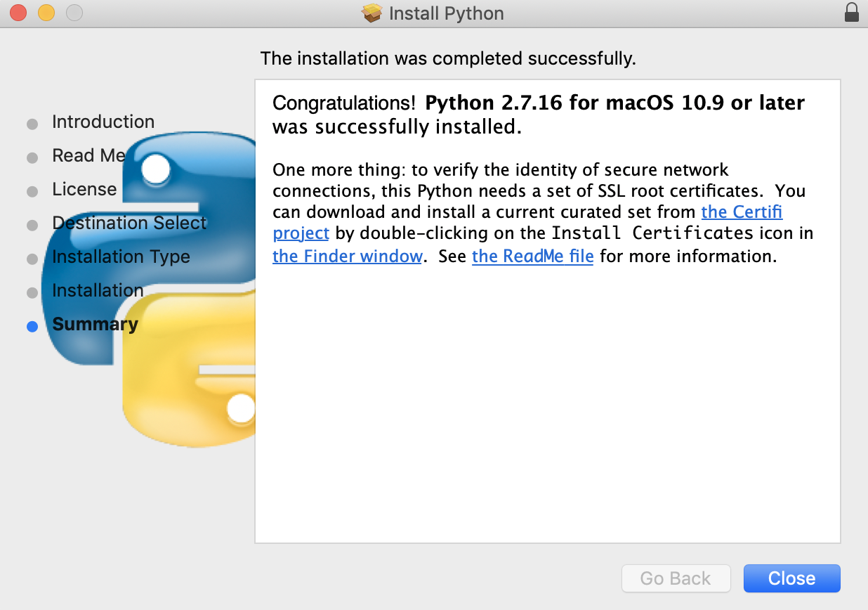Click the red close window button
Image resolution: width=868 pixels, height=610 pixels.
(x=18, y=13)
